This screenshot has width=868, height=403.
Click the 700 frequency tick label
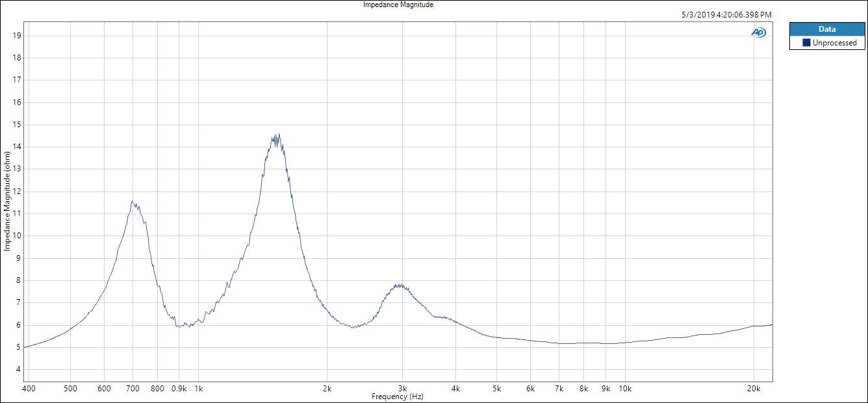(133, 389)
